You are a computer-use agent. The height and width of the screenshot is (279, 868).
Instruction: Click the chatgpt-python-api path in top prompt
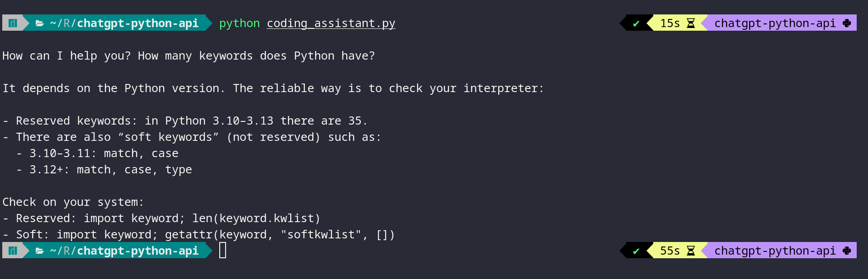pos(137,23)
